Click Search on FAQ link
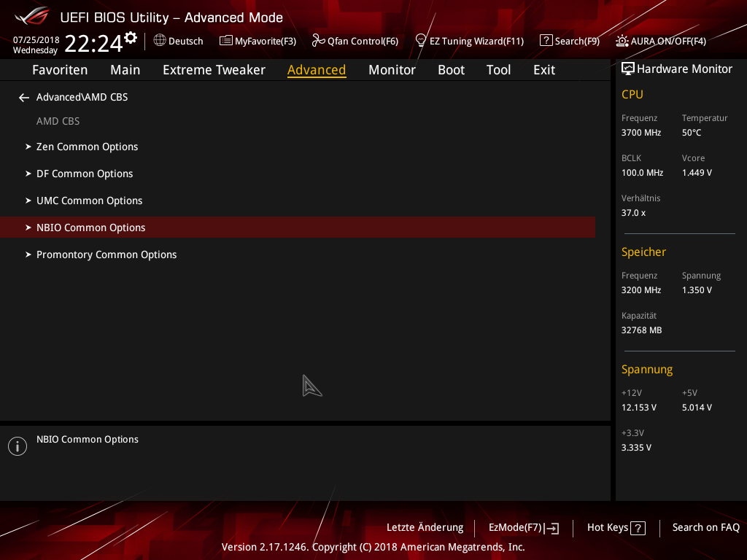 pos(705,528)
